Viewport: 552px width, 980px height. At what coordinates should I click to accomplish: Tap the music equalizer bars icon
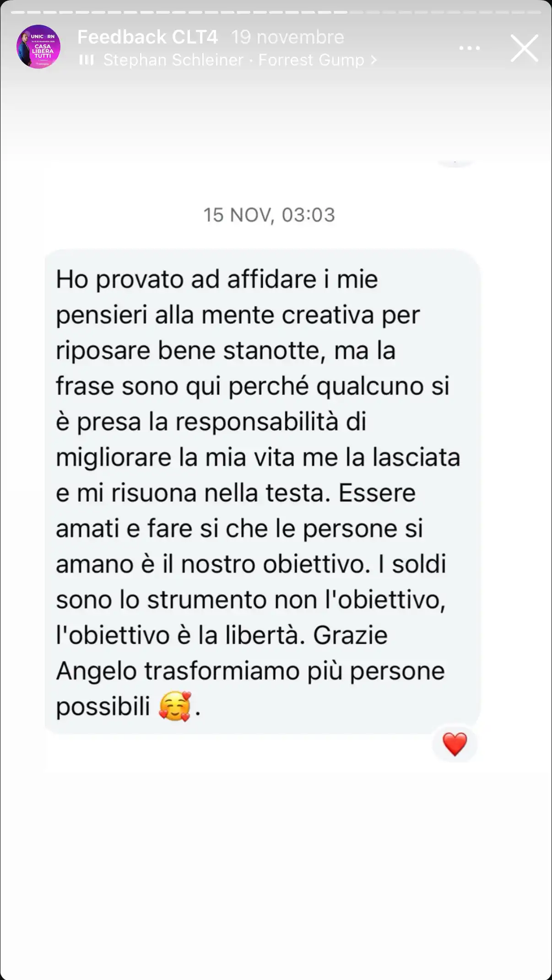coord(87,60)
